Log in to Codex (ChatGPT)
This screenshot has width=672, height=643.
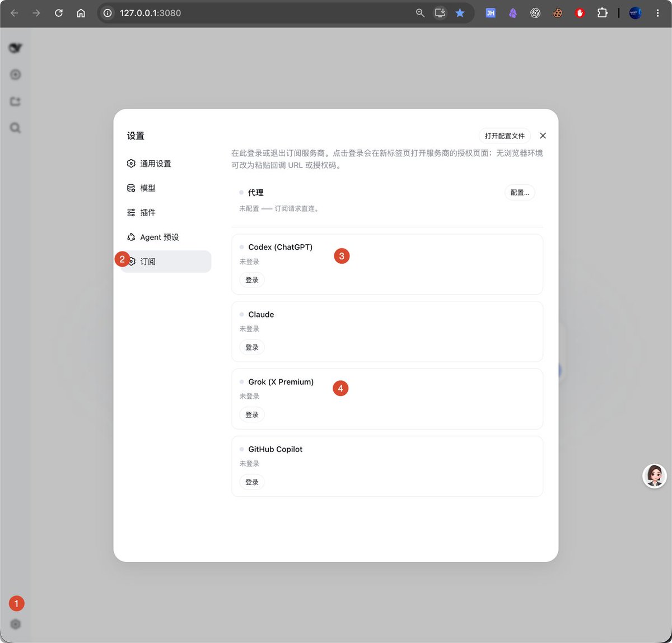point(252,280)
